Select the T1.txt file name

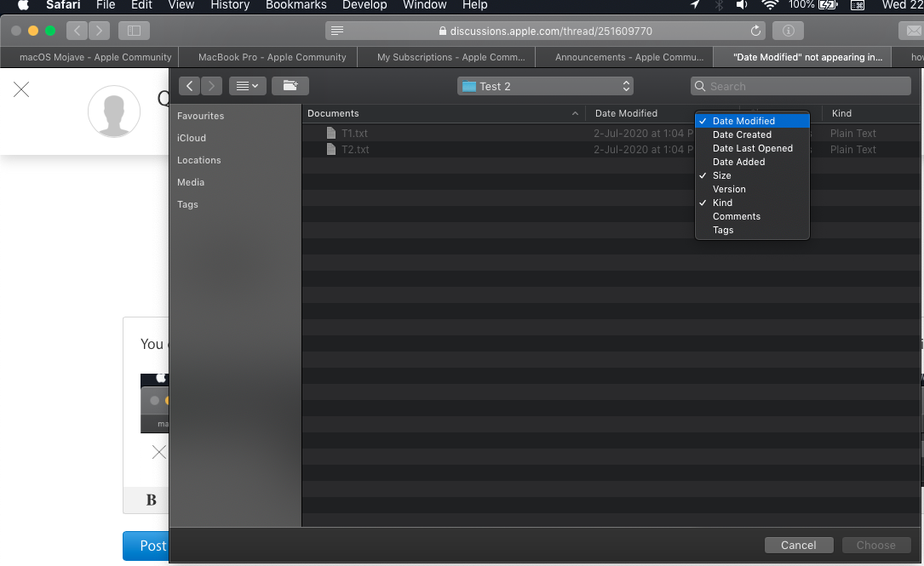pos(355,133)
